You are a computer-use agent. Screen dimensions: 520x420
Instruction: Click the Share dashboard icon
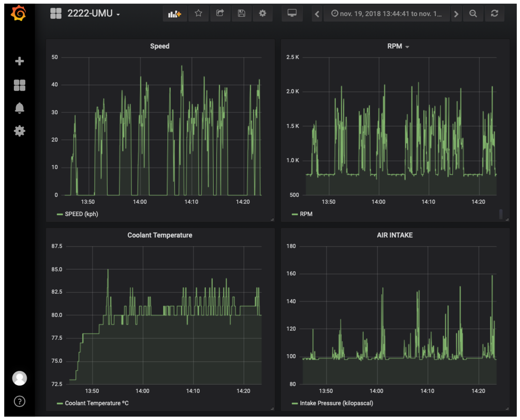pyautogui.click(x=220, y=13)
